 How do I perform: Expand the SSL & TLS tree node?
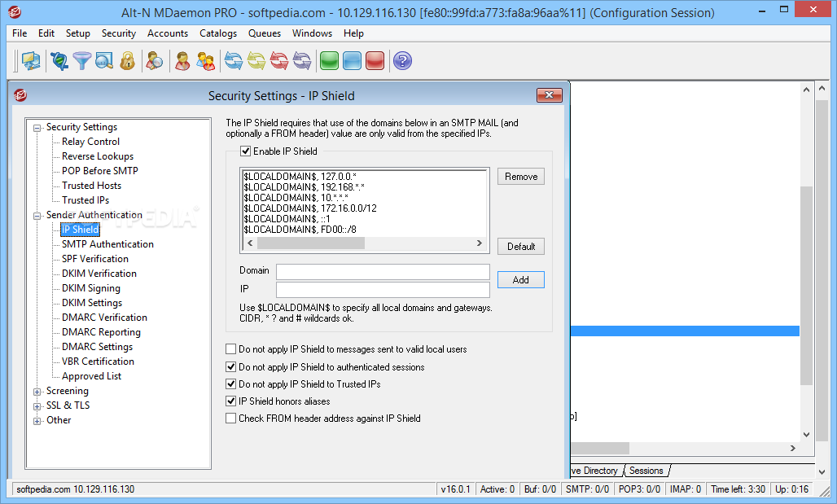click(37, 406)
